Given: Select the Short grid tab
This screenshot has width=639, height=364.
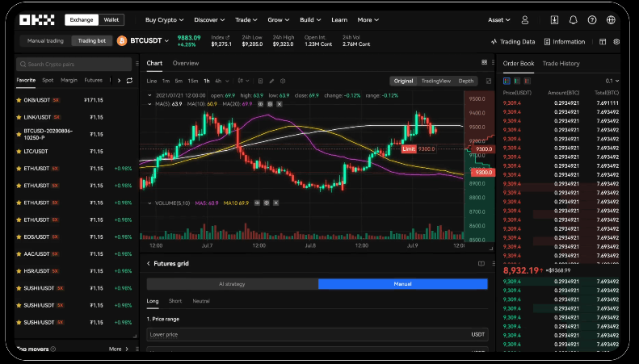Looking at the screenshot, I should point(174,301).
